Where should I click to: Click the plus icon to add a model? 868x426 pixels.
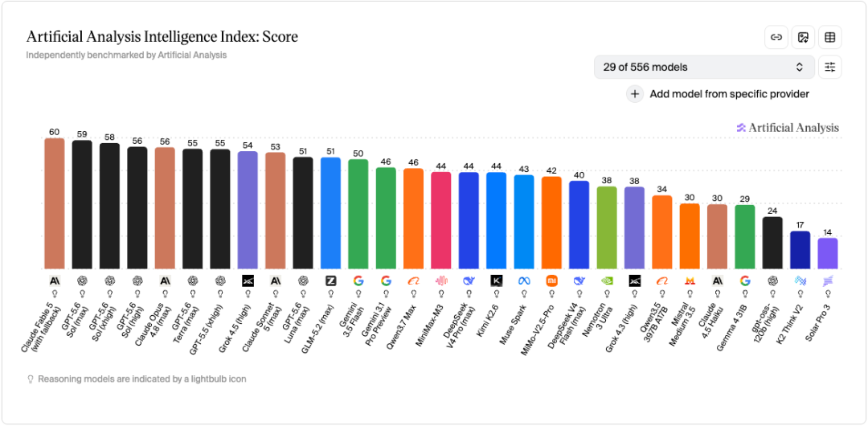click(x=635, y=93)
